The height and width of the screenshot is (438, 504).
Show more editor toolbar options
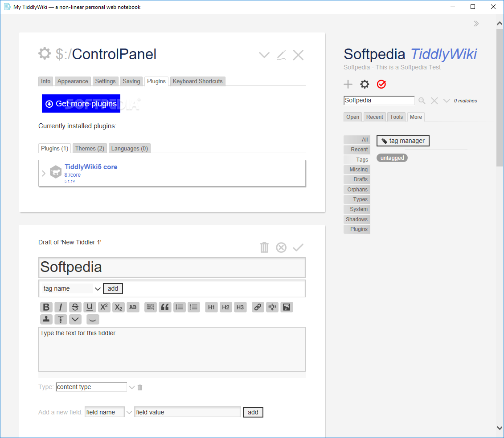click(75, 319)
